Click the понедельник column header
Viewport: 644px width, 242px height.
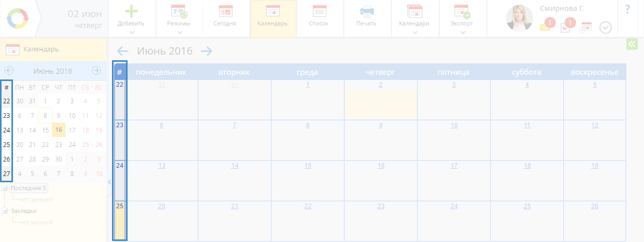pos(161,72)
